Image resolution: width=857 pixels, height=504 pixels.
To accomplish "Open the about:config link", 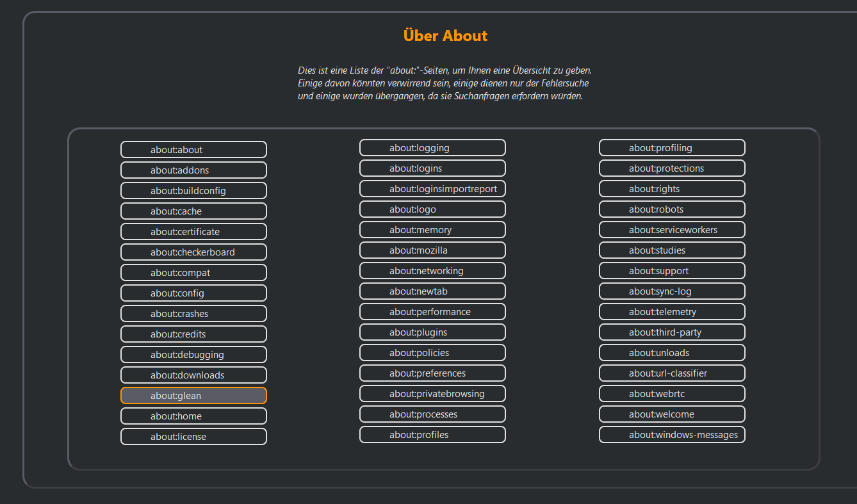I will [x=193, y=293].
